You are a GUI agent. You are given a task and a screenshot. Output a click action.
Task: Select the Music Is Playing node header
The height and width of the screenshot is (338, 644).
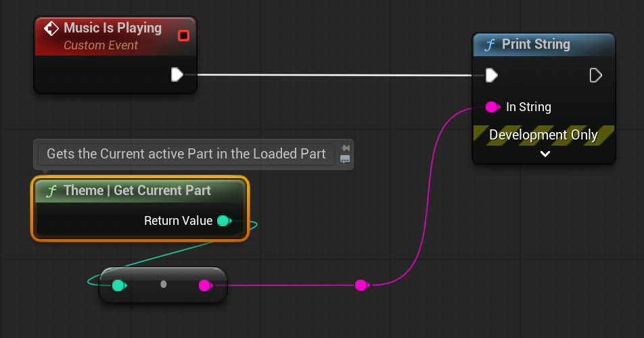click(x=112, y=28)
